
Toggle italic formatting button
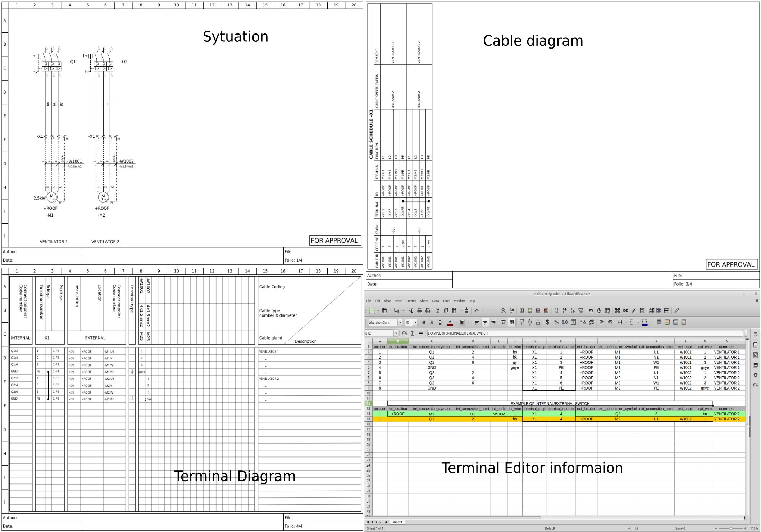(x=432, y=322)
